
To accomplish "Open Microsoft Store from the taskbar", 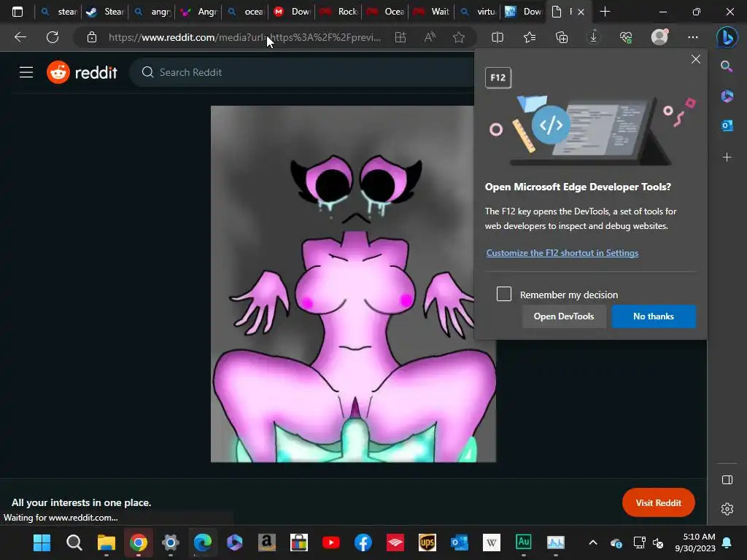I will coord(298,542).
